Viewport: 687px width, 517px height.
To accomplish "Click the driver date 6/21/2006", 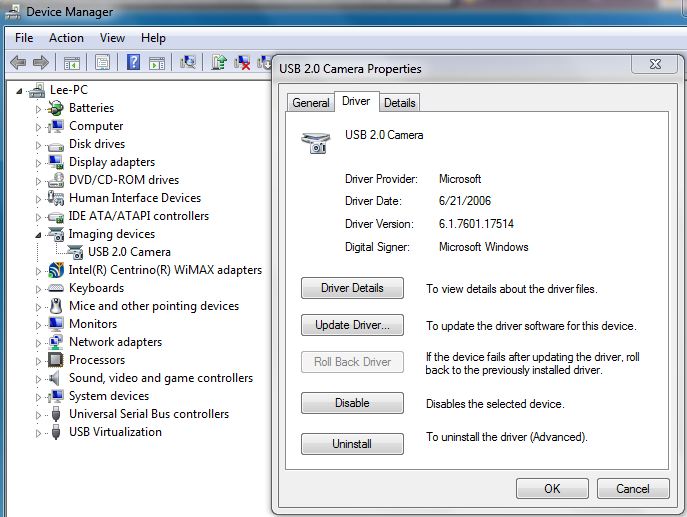I will pos(465,201).
